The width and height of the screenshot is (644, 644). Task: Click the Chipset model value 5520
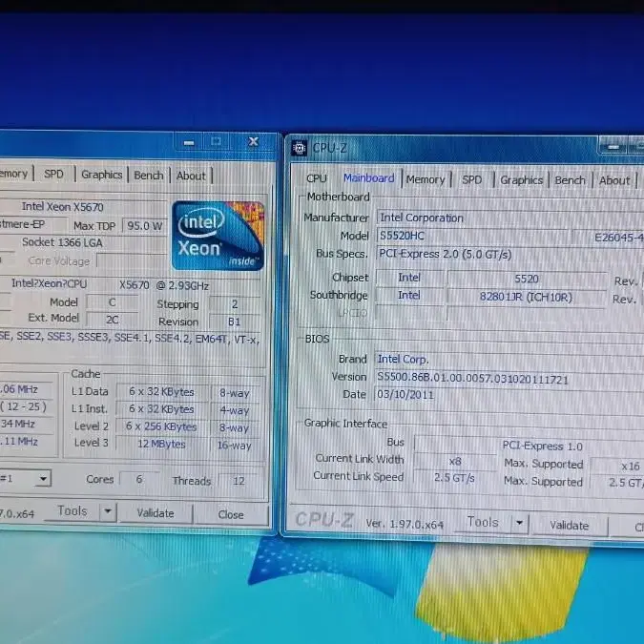click(x=527, y=279)
